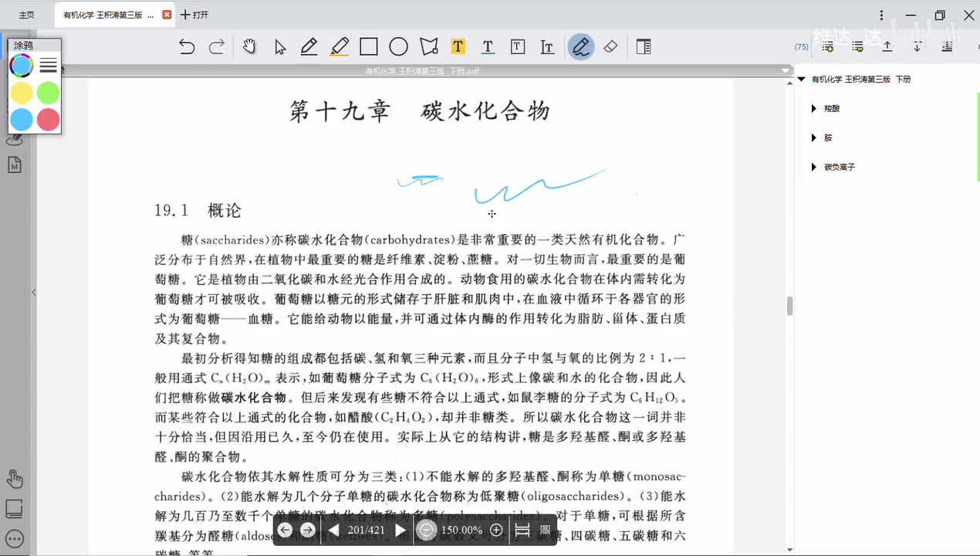Click the 201/421 page number field
The height and width of the screenshot is (556, 980).
pos(367,531)
